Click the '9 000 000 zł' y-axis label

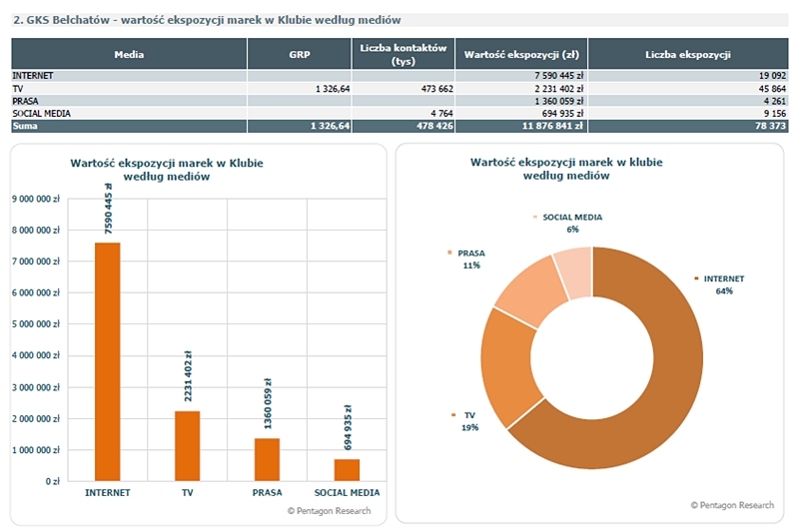[x=36, y=199]
